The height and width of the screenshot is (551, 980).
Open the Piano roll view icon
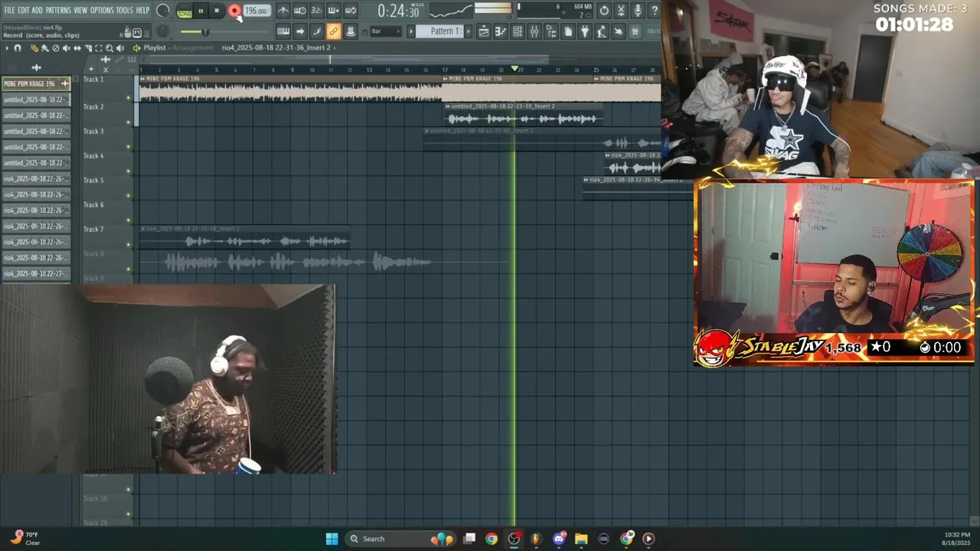point(501,31)
